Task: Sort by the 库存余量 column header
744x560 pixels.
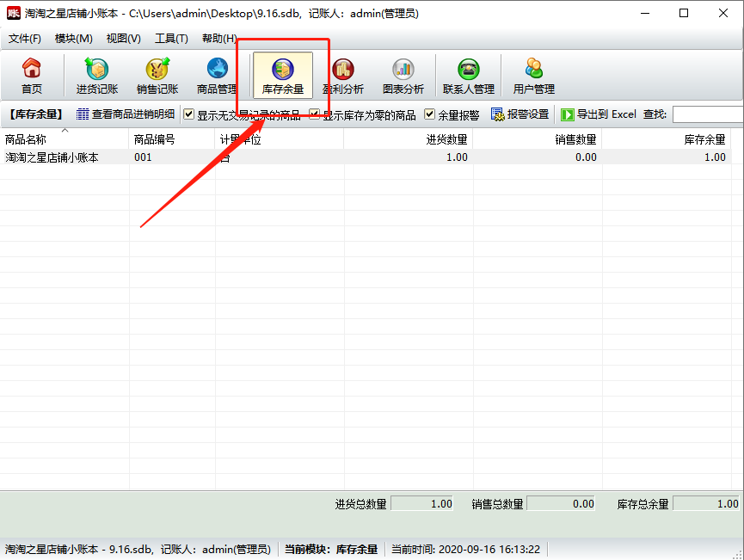Action: click(667, 139)
